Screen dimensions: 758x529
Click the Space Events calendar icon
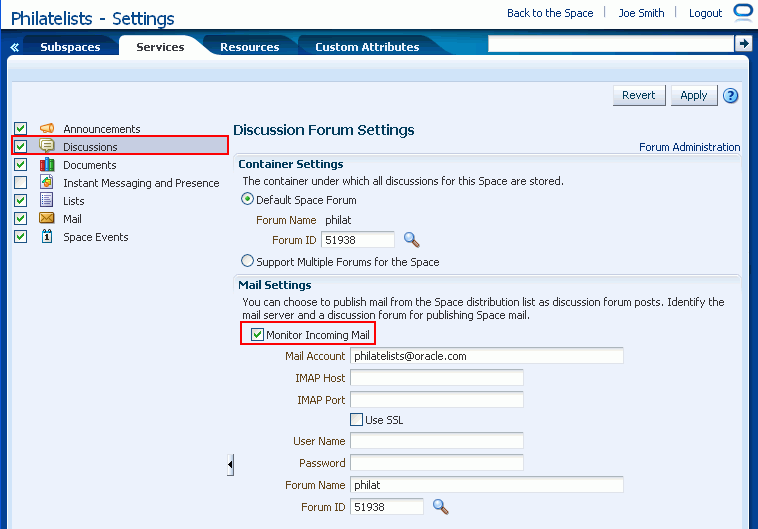(x=47, y=236)
